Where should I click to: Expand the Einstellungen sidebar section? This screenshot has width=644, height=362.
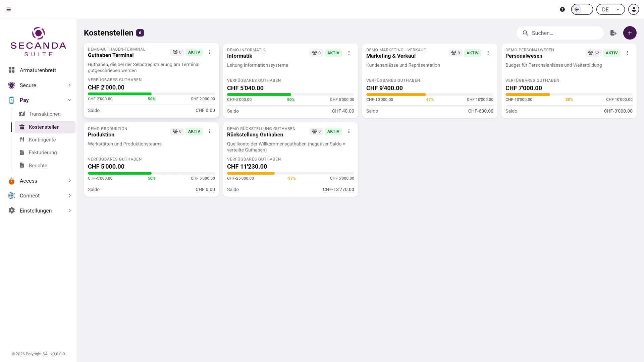(38, 210)
